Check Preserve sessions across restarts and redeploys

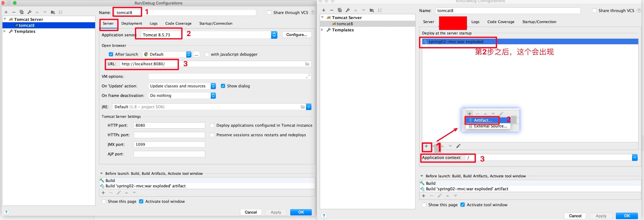[x=212, y=135]
